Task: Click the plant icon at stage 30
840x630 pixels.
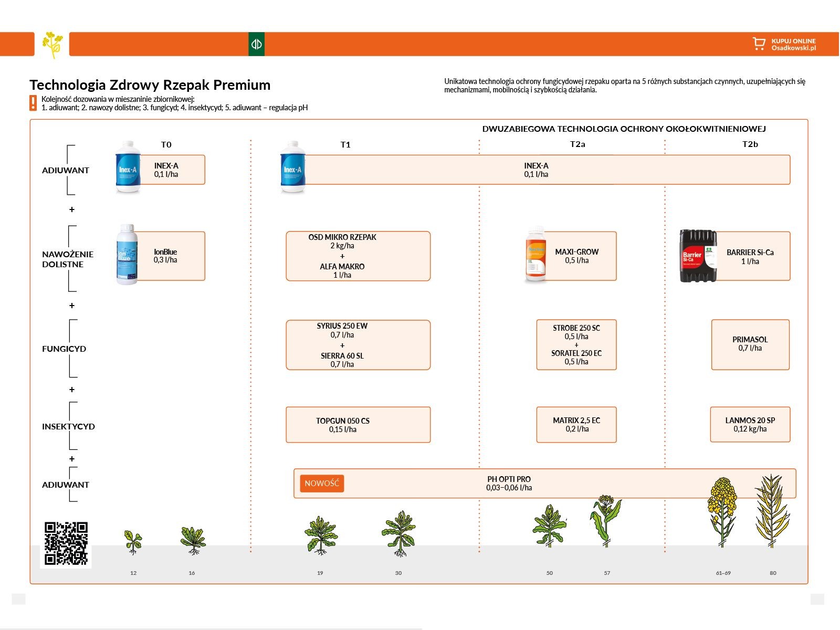Action: click(399, 533)
